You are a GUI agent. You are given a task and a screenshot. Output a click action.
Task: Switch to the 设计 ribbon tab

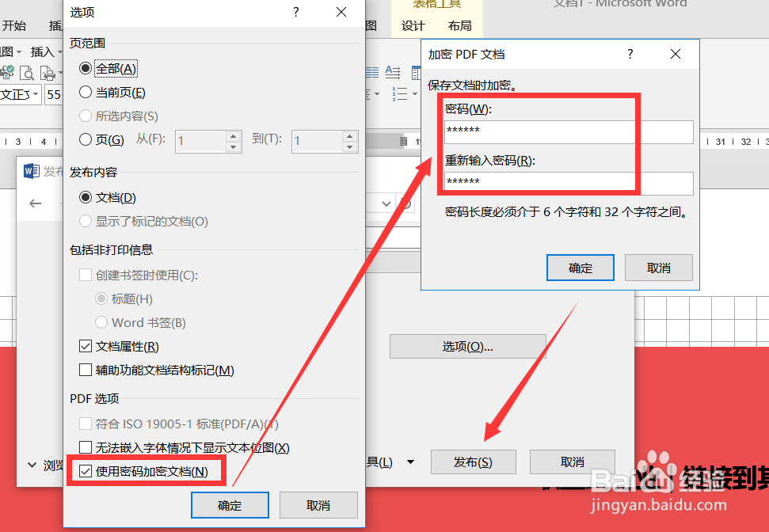(413, 26)
